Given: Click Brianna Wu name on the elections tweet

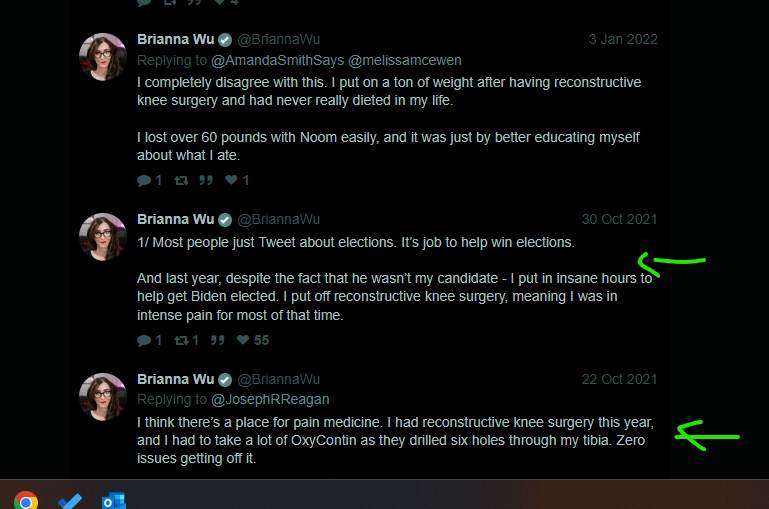Looking at the screenshot, I should (176, 219).
